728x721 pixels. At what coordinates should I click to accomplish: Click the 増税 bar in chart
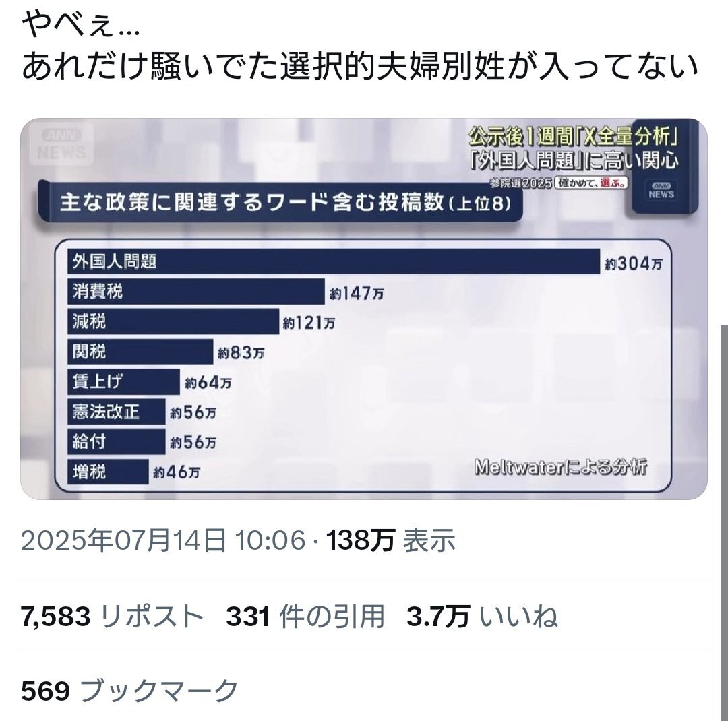tap(108, 472)
